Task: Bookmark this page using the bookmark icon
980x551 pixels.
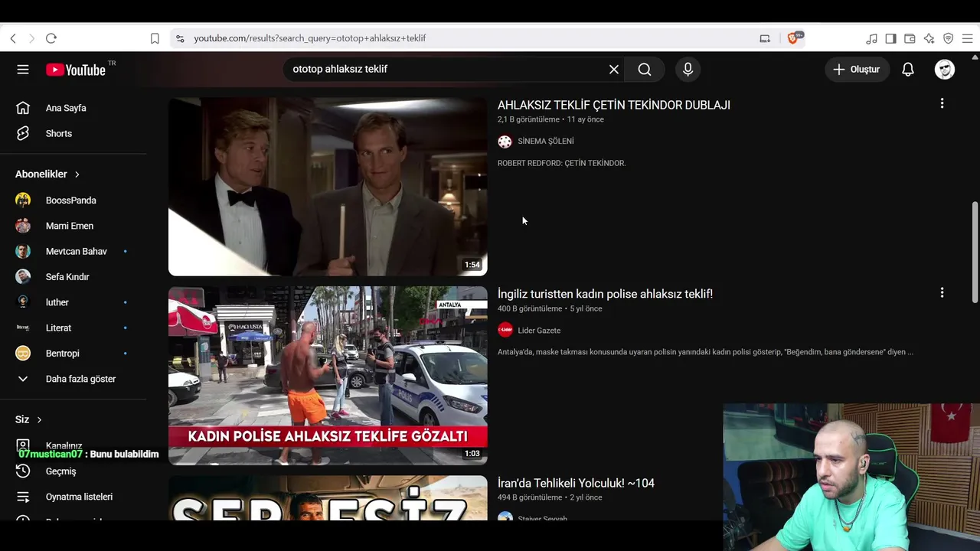Action: click(x=155, y=38)
